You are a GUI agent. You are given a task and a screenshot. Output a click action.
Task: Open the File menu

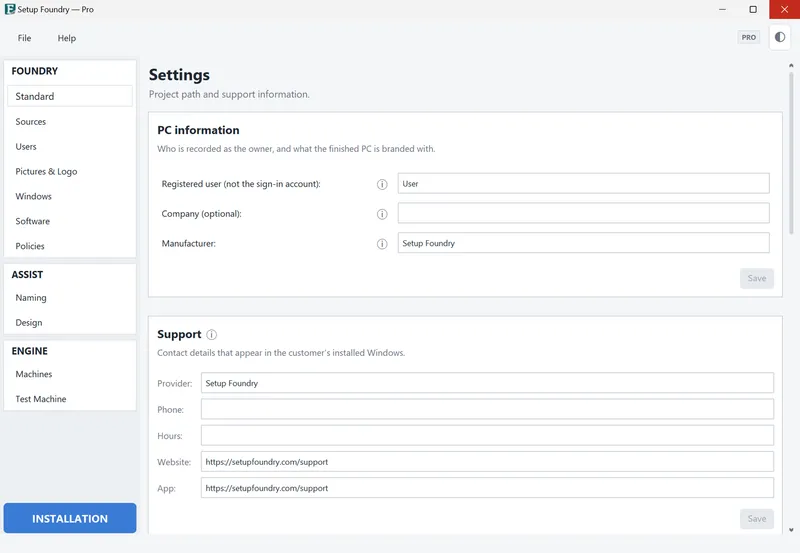24,38
